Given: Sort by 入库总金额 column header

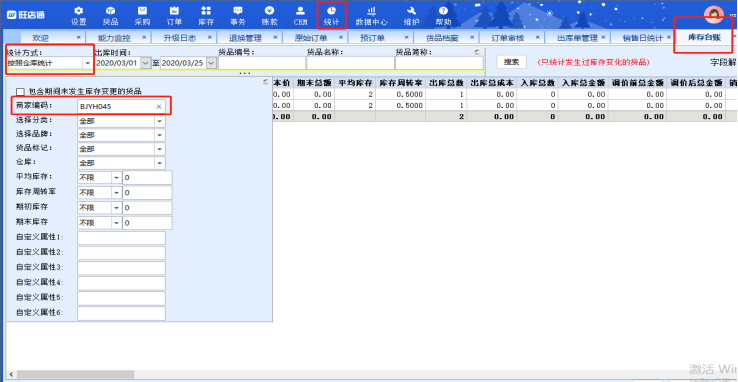Looking at the screenshot, I should (582, 82).
